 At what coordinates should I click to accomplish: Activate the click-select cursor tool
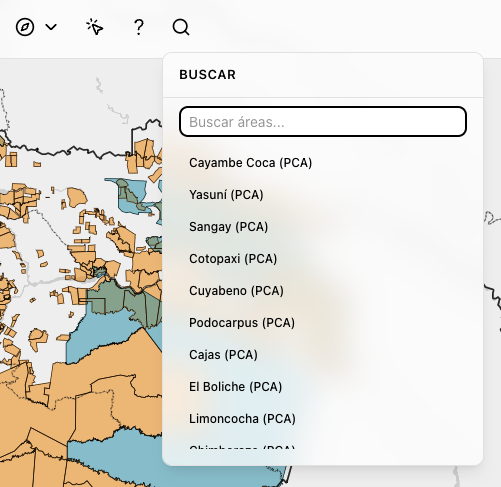95,27
